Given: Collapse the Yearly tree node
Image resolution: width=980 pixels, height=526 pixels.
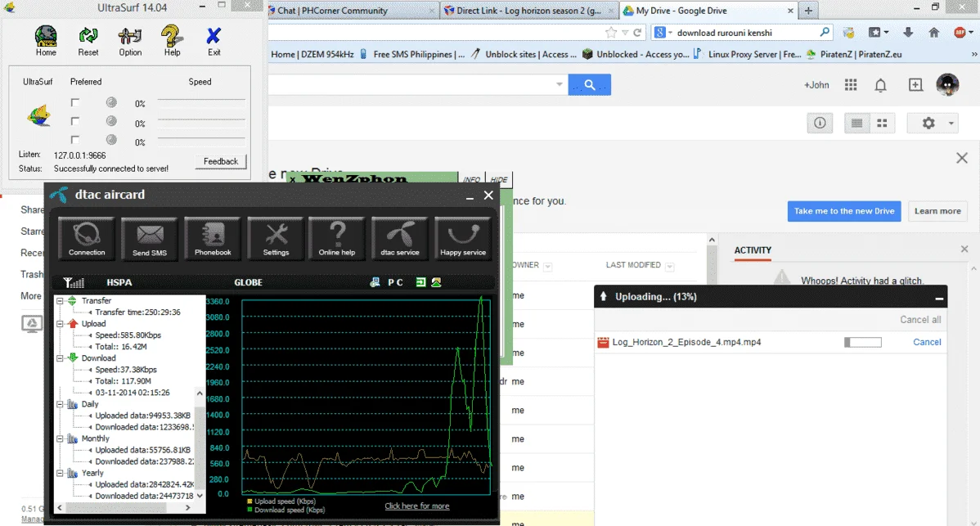Looking at the screenshot, I should pyautogui.click(x=60, y=474).
